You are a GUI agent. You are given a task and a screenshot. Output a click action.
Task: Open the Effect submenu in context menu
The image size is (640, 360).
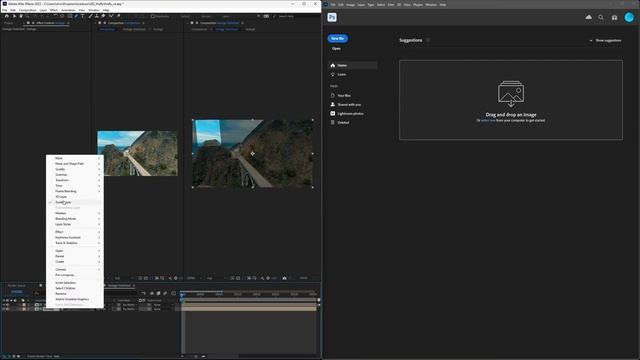[75, 232]
